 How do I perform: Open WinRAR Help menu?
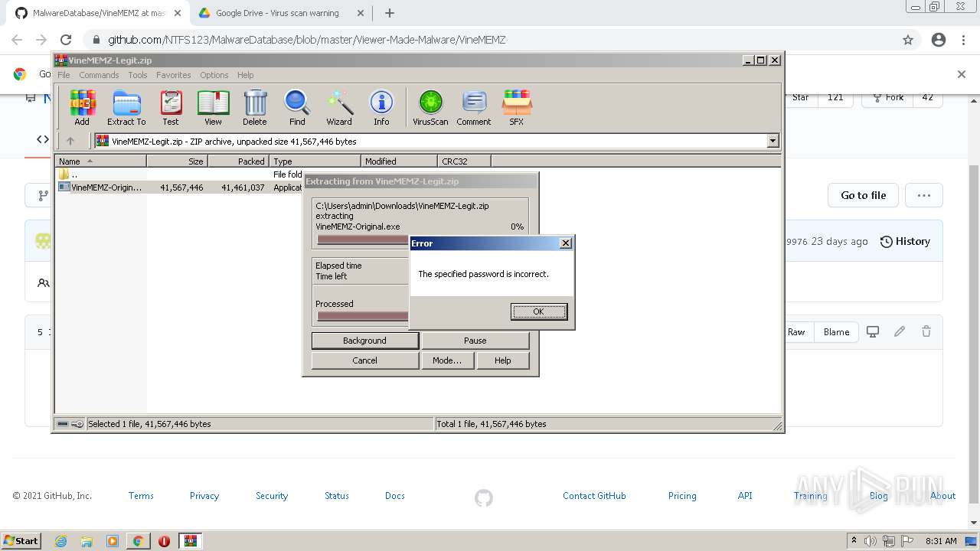(x=245, y=75)
